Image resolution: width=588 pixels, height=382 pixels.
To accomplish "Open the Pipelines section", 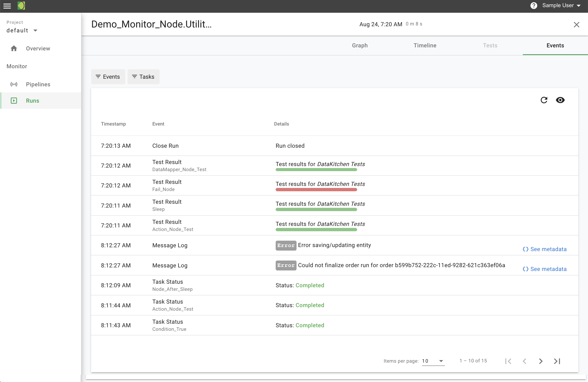I will [x=38, y=84].
